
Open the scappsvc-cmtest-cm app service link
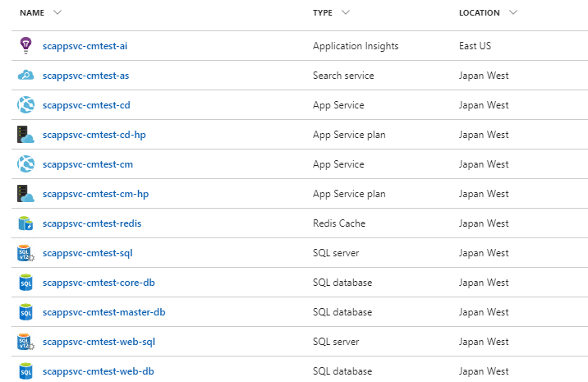coord(87,164)
